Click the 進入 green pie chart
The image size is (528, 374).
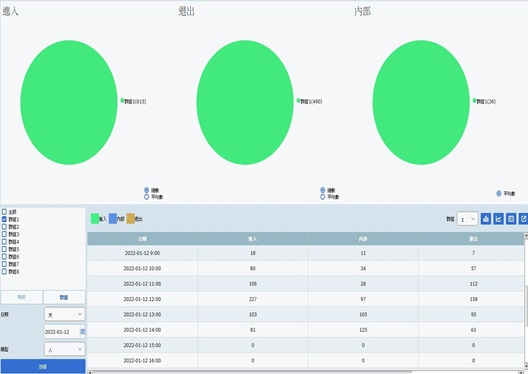[69, 102]
